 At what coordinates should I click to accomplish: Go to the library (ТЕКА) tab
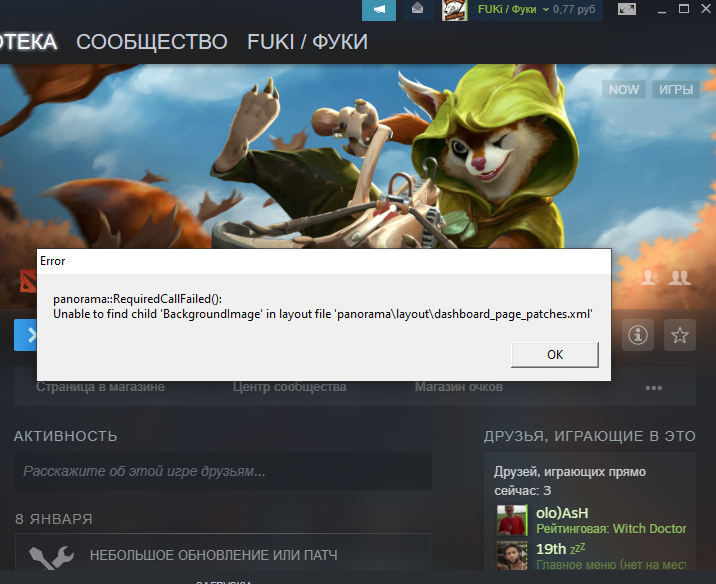[28, 42]
